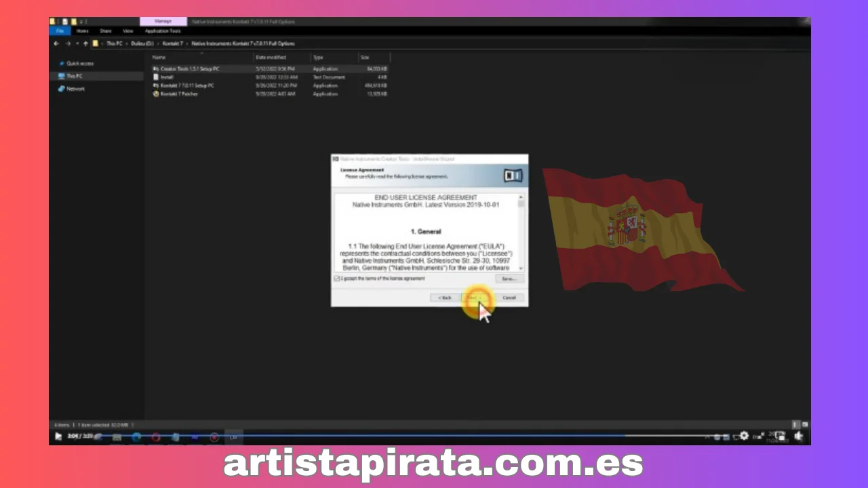Open Network in the navigation pane
The height and width of the screenshot is (488, 868).
pyautogui.click(x=75, y=89)
